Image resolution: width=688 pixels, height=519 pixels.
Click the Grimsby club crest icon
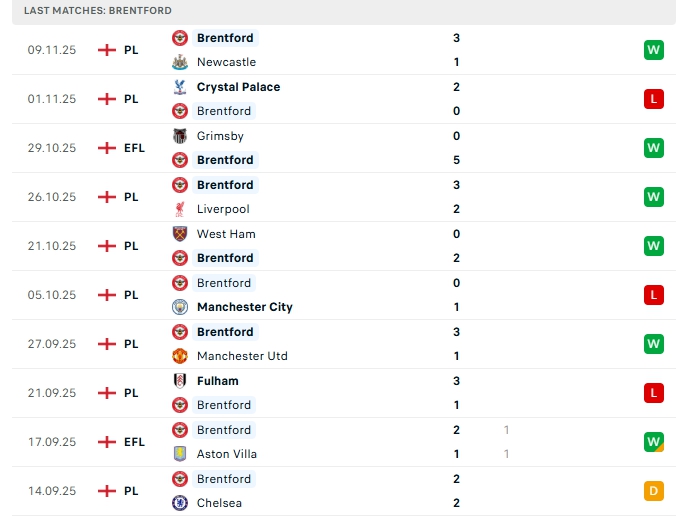click(x=180, y=136)
